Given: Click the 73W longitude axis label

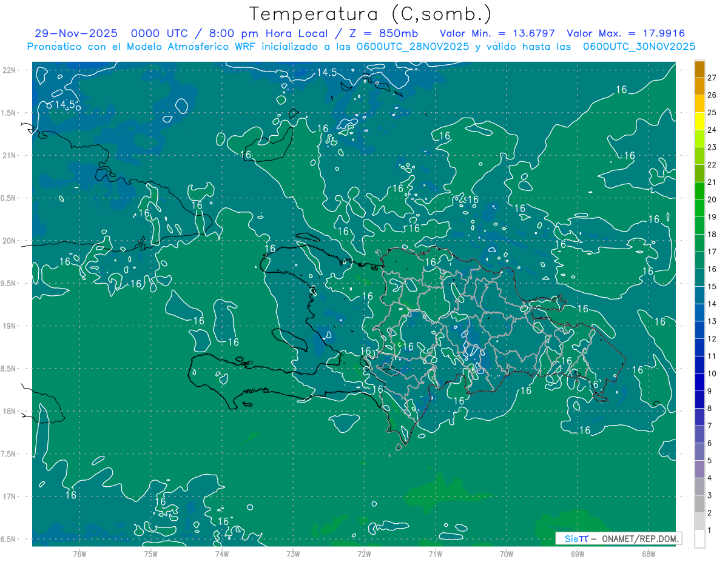Looking at the screenshot, I should (293, 554).
